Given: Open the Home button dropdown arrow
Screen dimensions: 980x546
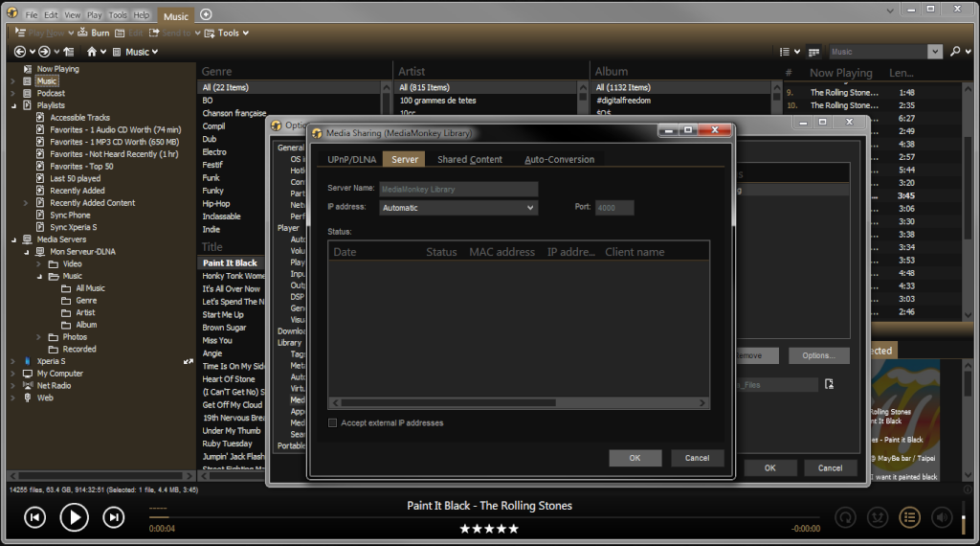Looking at the screenshot, I should coord(103,52).
